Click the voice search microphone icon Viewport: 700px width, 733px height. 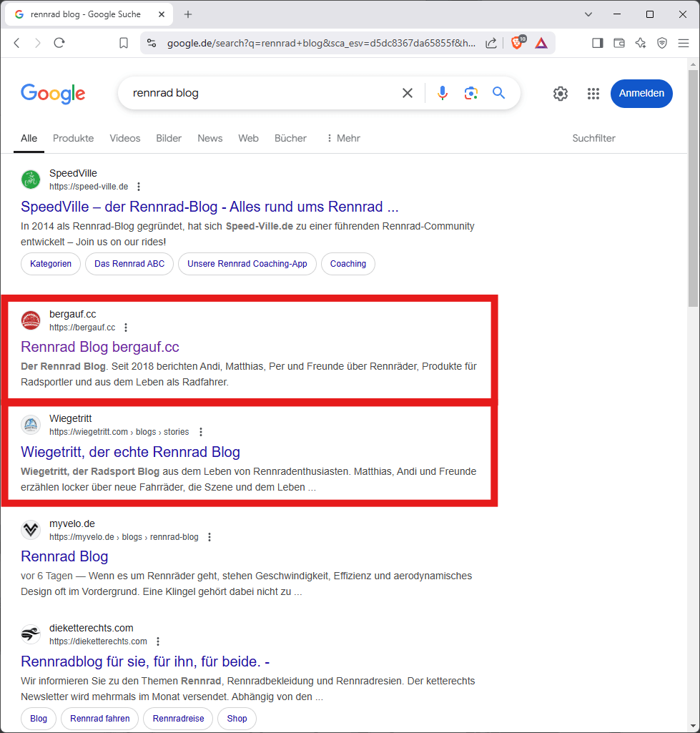point(443,93)
